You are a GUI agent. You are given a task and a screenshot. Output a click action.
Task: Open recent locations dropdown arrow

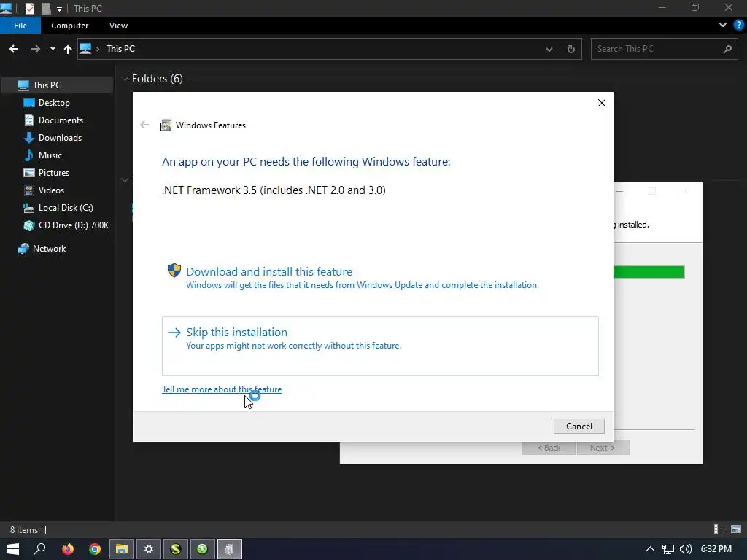[x=53, y=49]
